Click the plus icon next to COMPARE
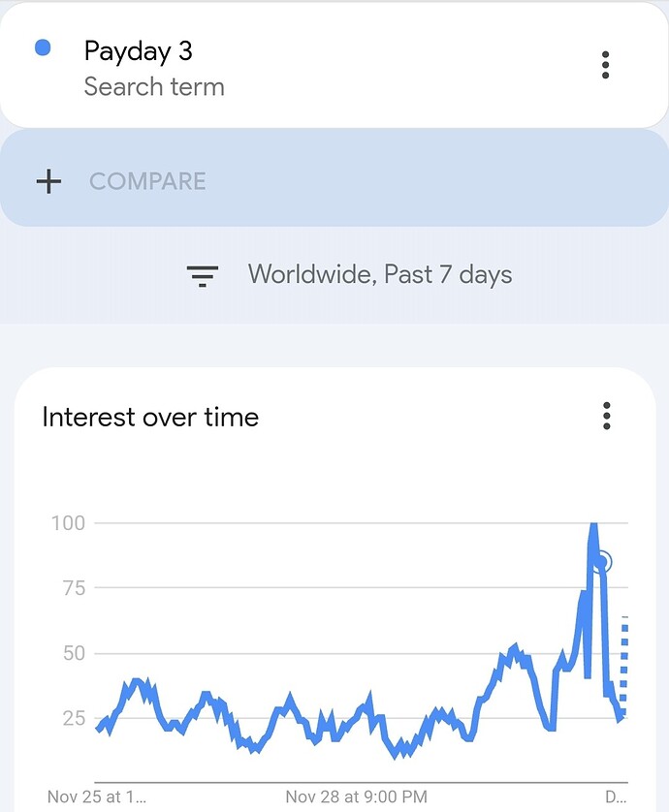669x812 pixels. (x=48, y=181)
